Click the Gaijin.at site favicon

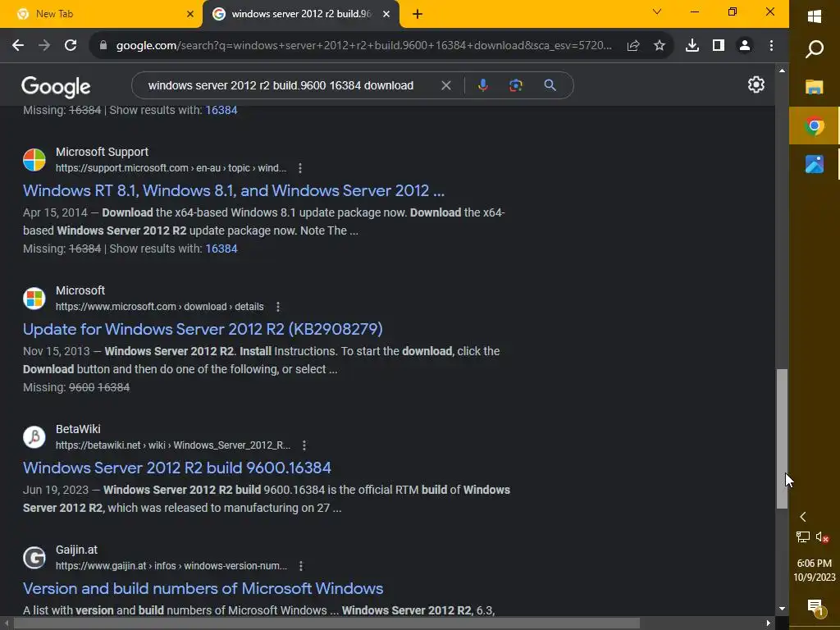point(34,557)
